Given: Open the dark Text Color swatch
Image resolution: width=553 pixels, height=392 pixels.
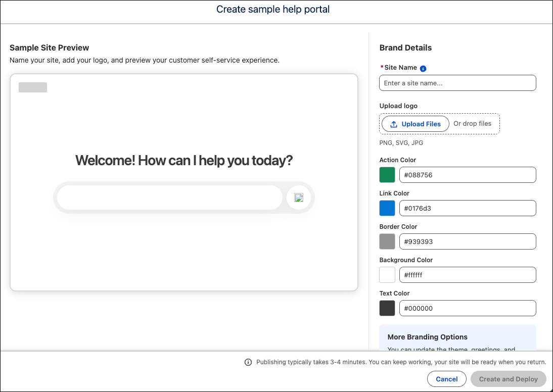Looking at the screenshot, I should (x=387, y=308).
